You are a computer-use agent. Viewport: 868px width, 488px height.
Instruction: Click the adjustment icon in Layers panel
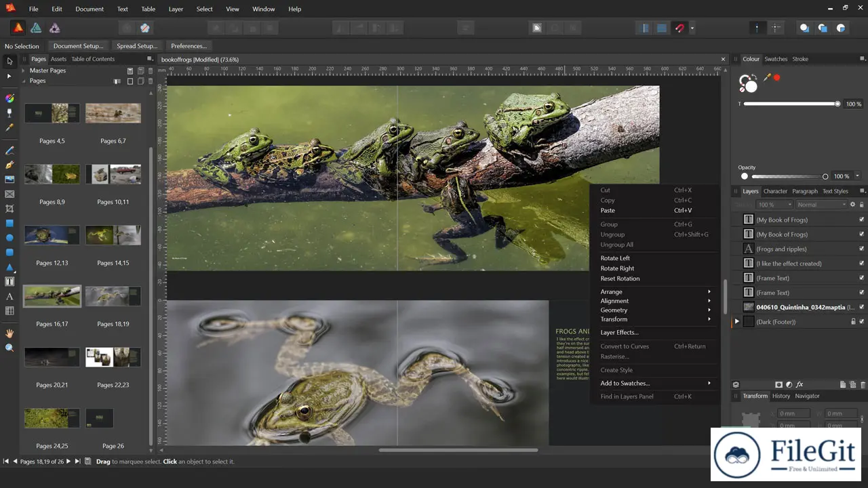pos(789,384)
